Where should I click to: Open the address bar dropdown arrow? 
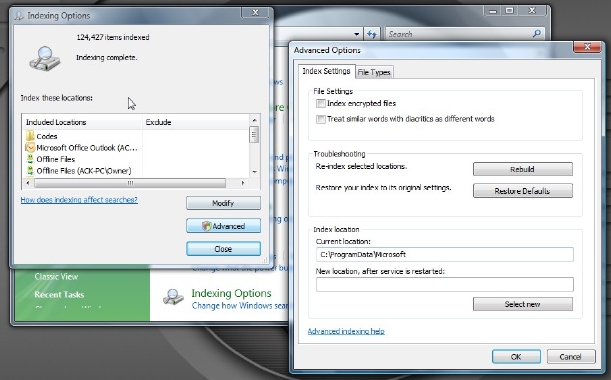[x=357, y=34]
